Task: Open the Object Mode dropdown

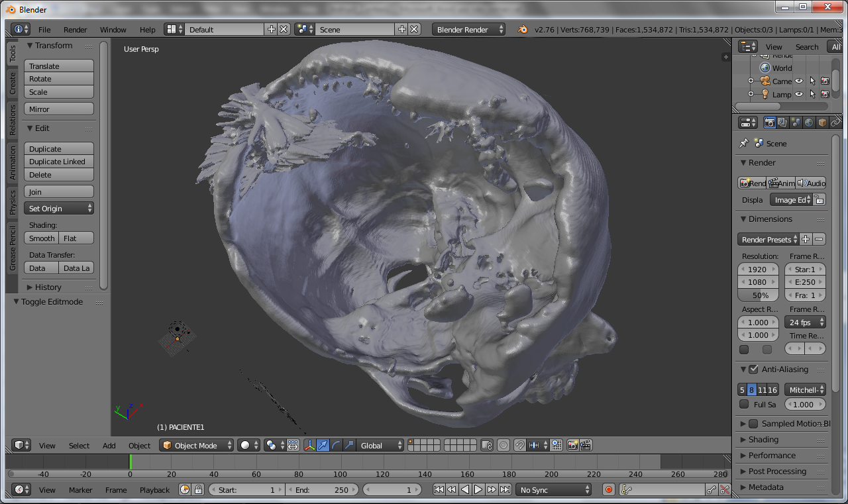Action: coord(197,445)
